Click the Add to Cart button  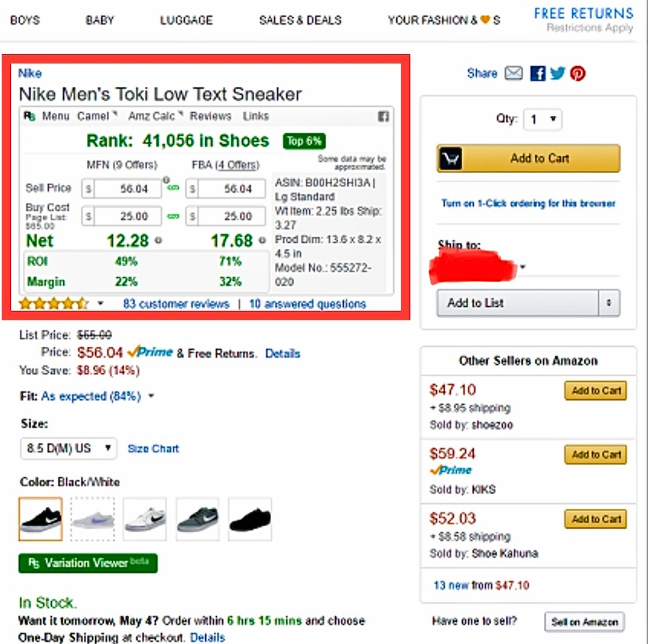539,158
